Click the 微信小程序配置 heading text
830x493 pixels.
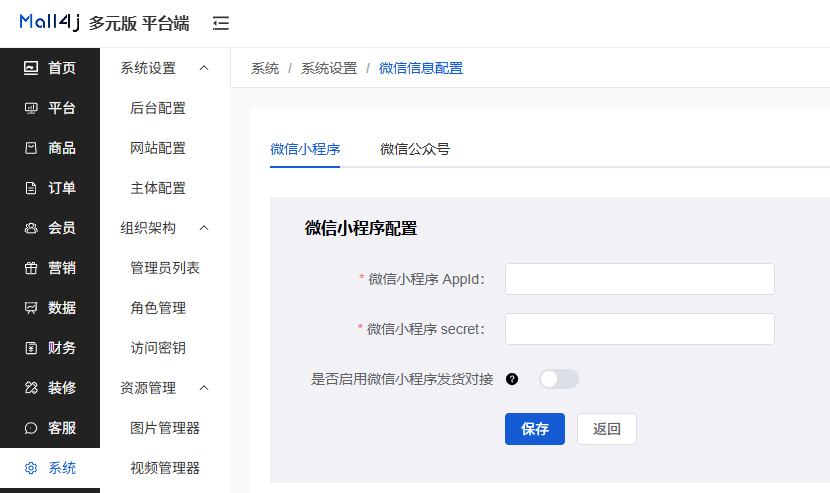point(361,228)
